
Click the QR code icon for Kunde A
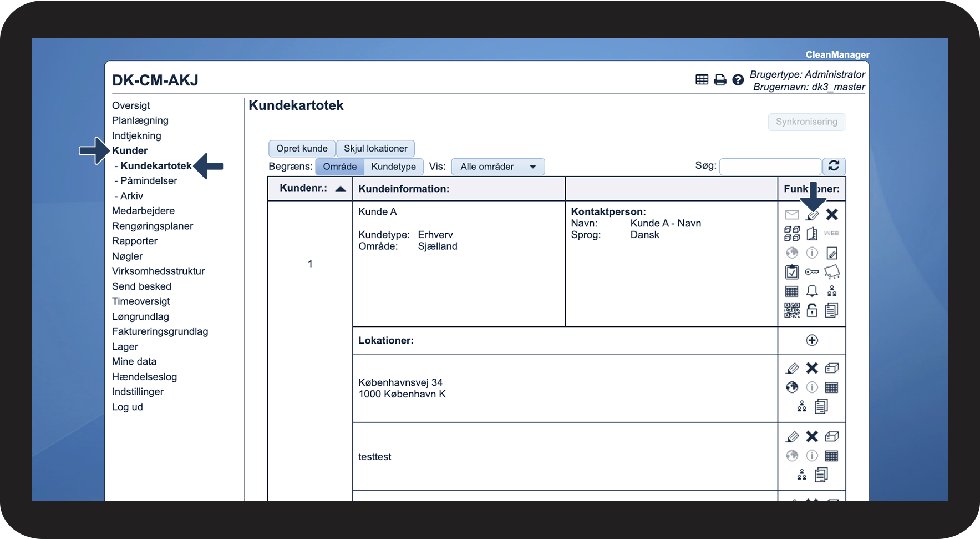click(x=792, y=310)
